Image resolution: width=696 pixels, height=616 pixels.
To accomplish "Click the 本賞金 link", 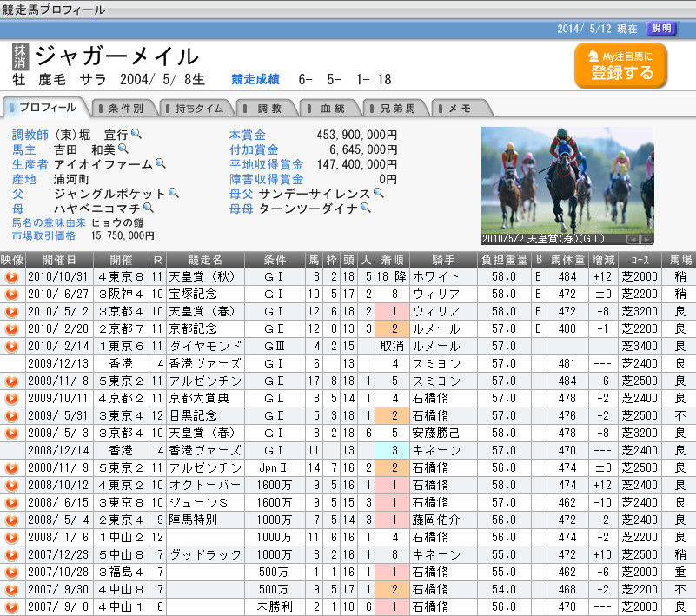I will click(248, 135).
